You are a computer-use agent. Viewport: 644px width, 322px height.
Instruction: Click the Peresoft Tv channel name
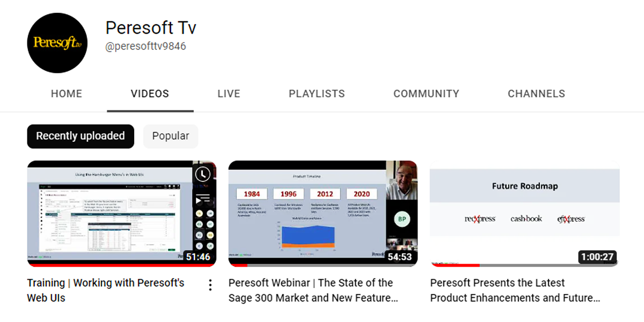[x=151, y=27]
